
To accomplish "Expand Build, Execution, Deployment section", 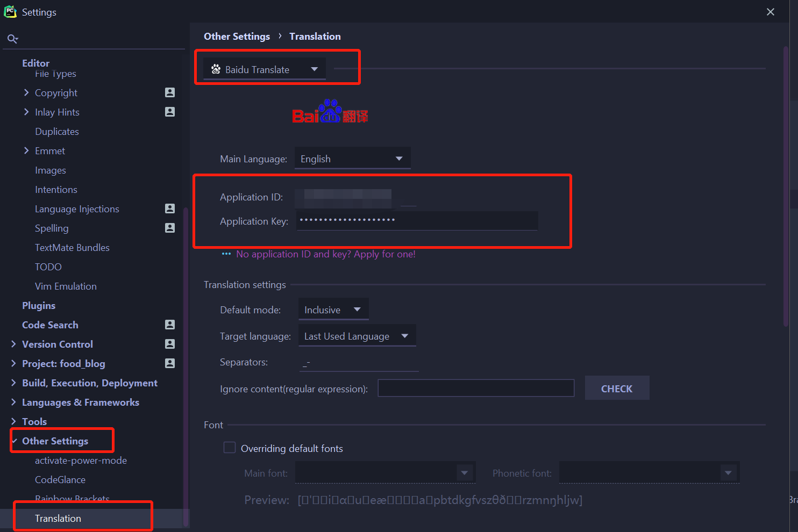I will click(13, 383).
